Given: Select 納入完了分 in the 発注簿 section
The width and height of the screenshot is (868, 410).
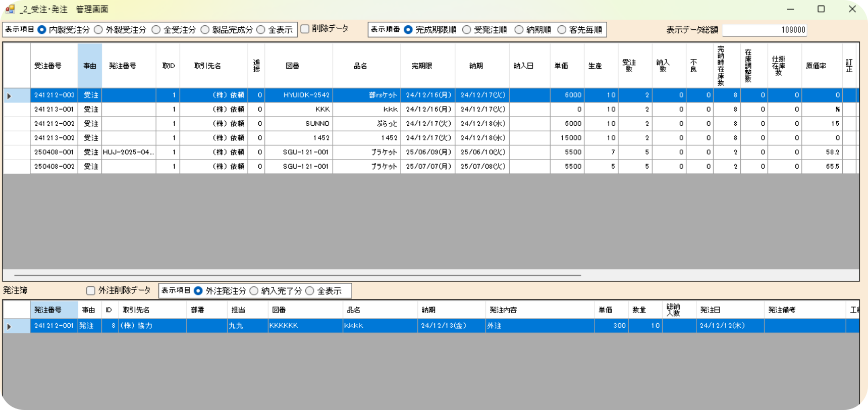Looking at the screenshot, I should point(254,291).
